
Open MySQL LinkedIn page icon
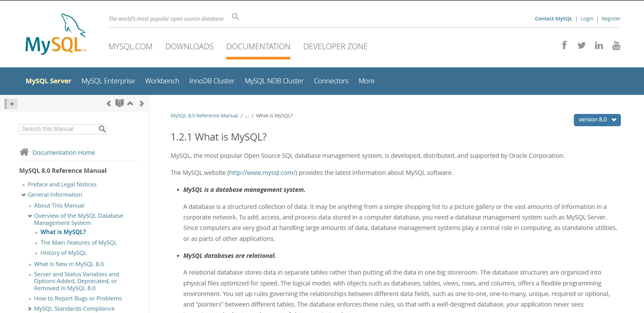[599, 45]
